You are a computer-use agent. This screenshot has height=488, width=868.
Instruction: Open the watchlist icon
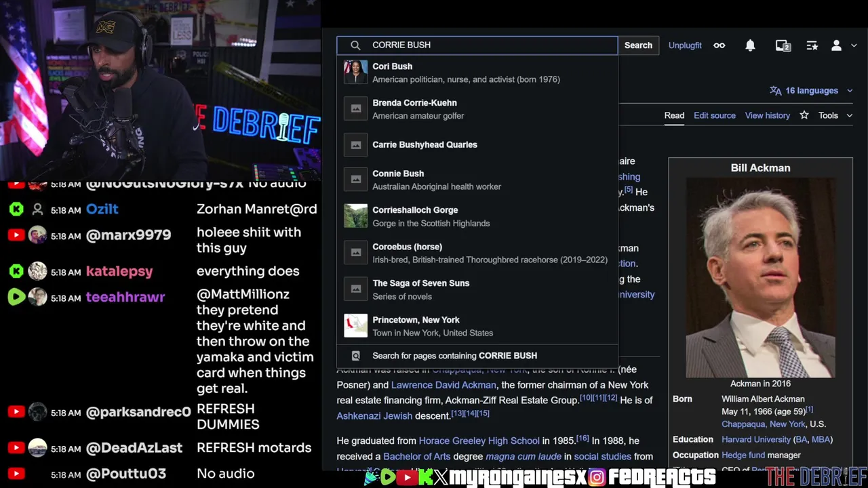click(812, 45)
